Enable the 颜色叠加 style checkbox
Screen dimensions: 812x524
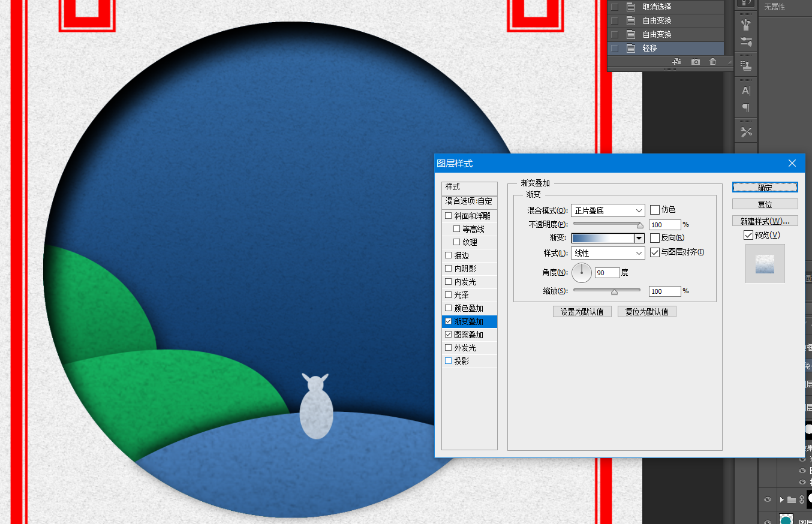tap(449, 308)
